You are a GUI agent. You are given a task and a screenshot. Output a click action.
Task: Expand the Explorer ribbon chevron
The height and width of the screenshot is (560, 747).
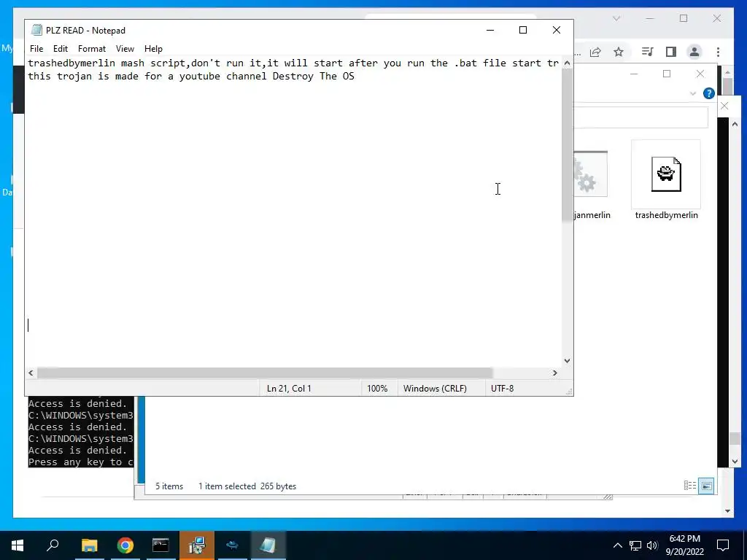(693, 93)
